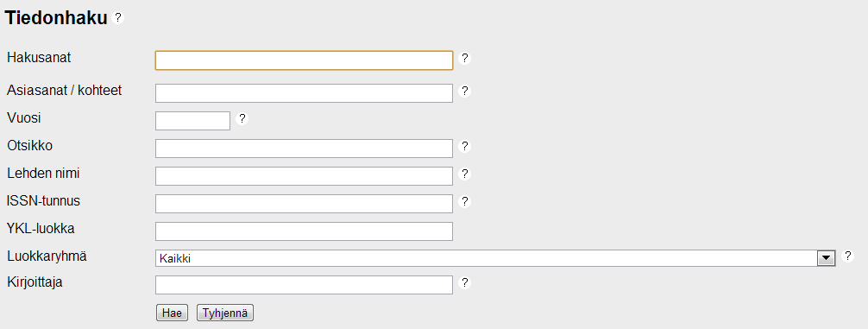Image resolution: width=868 pixels, height=329 pixels.
Task: Open help icon beside ISSN-tunnus field
Action: (x=465, y=201)
